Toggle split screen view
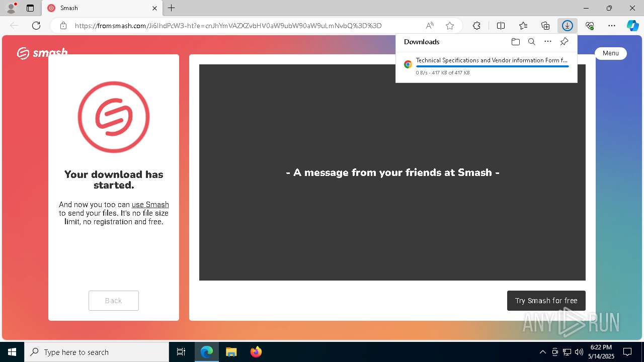This screenshot has height=362, width=644. tap(501, 26)
